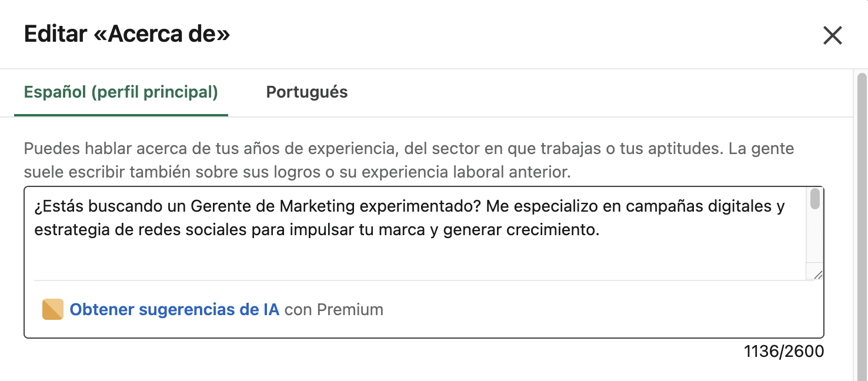
Task: Place cursor before "¿Estás" at text start
Action: (35, 206)
